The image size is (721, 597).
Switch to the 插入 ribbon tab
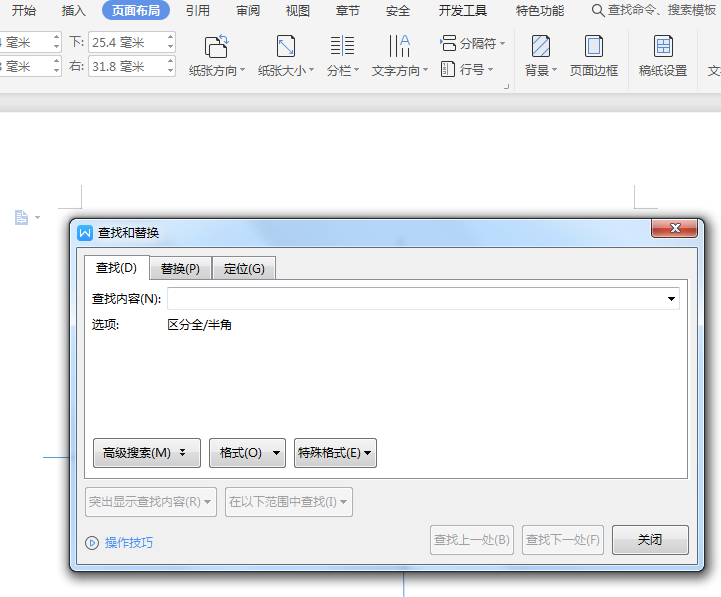74,10
